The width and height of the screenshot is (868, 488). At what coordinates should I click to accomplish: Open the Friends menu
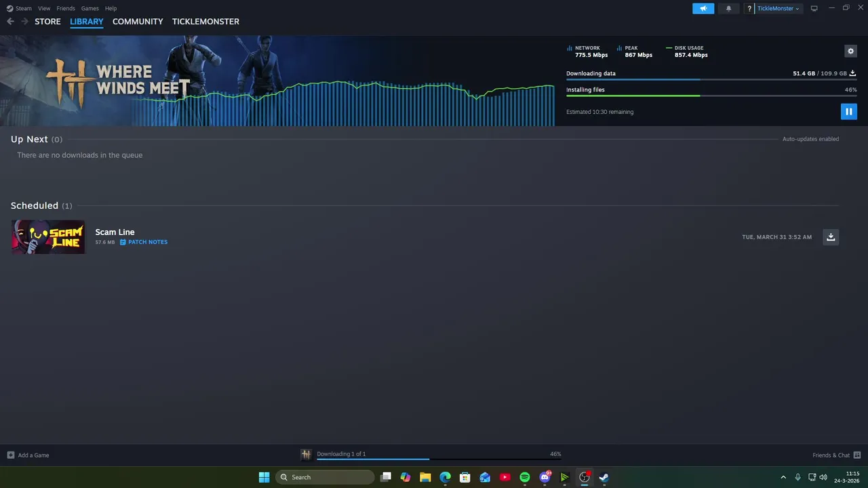coord(66,8)
